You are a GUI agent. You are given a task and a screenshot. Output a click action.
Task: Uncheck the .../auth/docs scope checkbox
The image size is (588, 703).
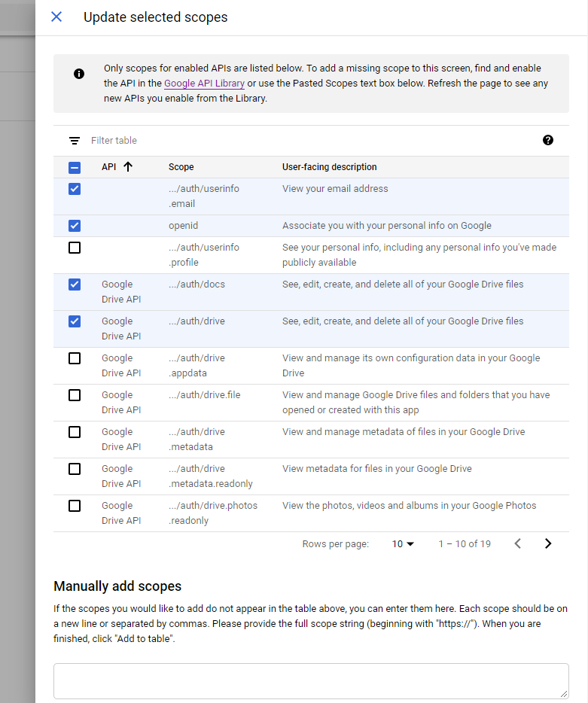[75, 285]
